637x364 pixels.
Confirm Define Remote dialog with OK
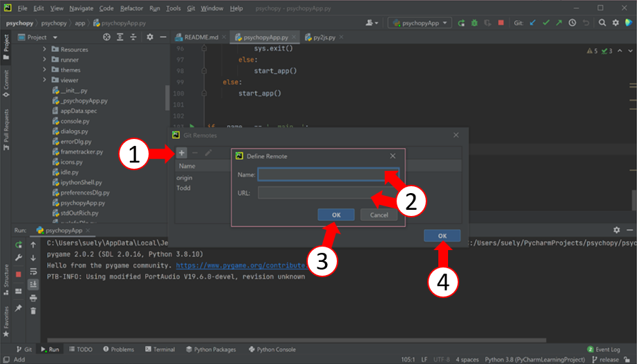pos(336,215)
